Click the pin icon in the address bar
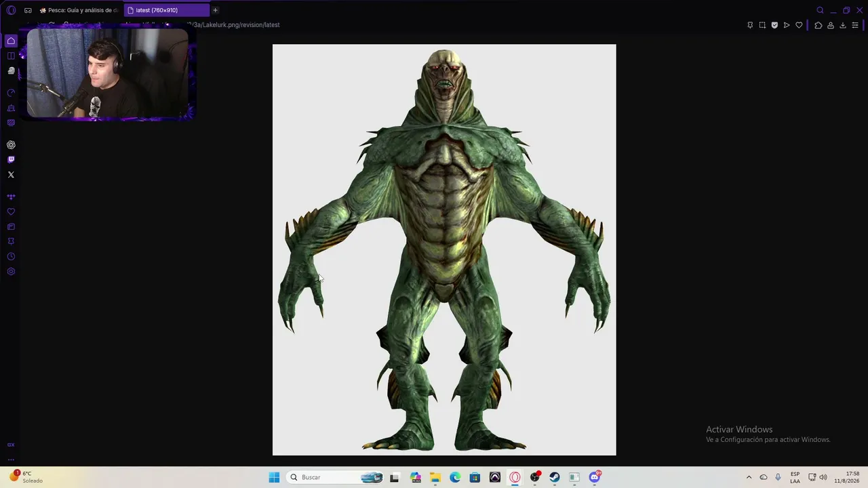The image size is (868, 488). coord(750,25)
